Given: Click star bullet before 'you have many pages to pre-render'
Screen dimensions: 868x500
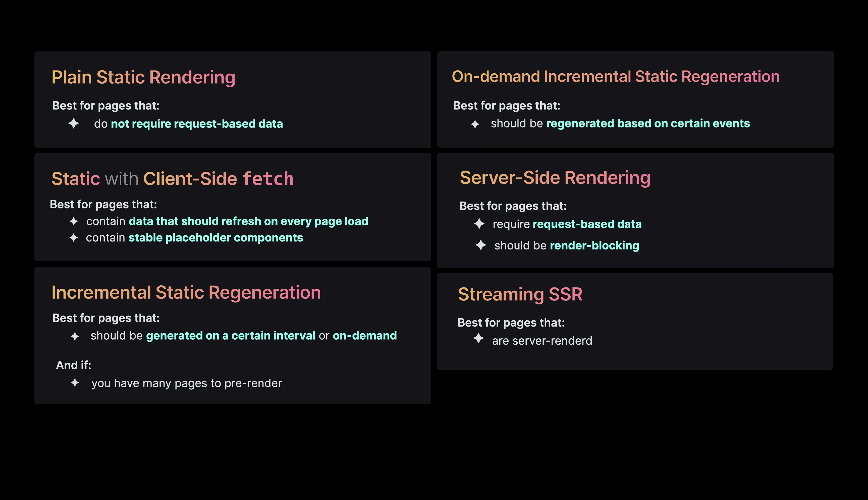Looking at the screenshot, I should point(75,383).
